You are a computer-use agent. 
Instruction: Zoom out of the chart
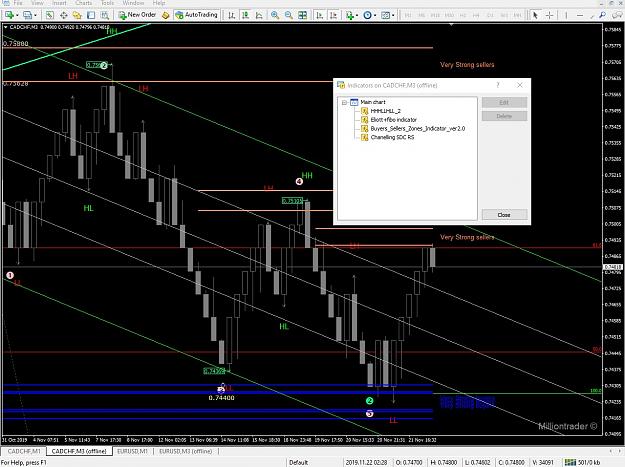coord(289,15)
